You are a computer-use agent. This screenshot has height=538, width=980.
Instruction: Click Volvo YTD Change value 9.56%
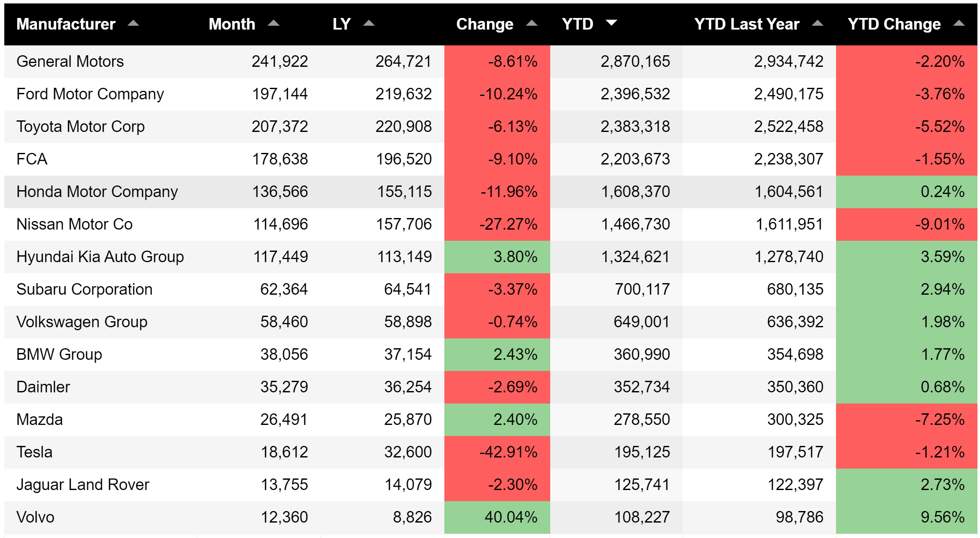click(943, 517)
